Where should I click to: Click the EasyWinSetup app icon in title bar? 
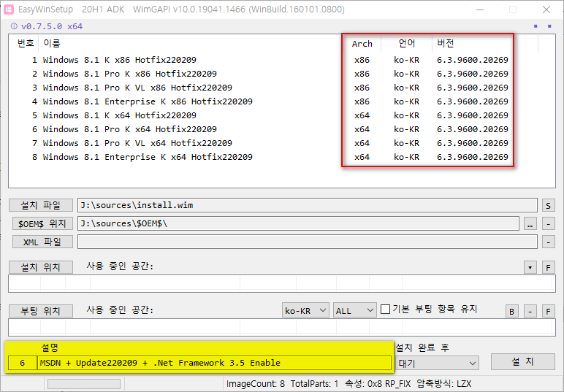pos(9,9)
